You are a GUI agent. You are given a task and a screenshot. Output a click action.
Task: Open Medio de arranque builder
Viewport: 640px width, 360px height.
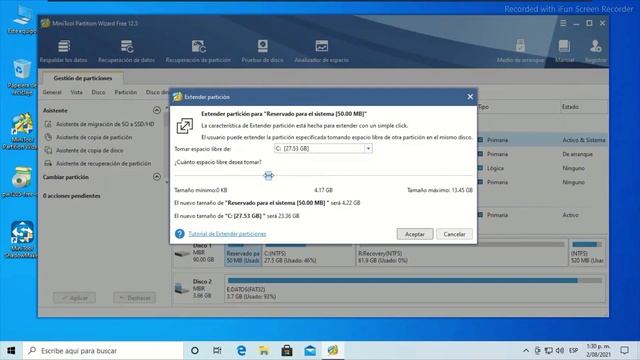[x=520, y=51]
